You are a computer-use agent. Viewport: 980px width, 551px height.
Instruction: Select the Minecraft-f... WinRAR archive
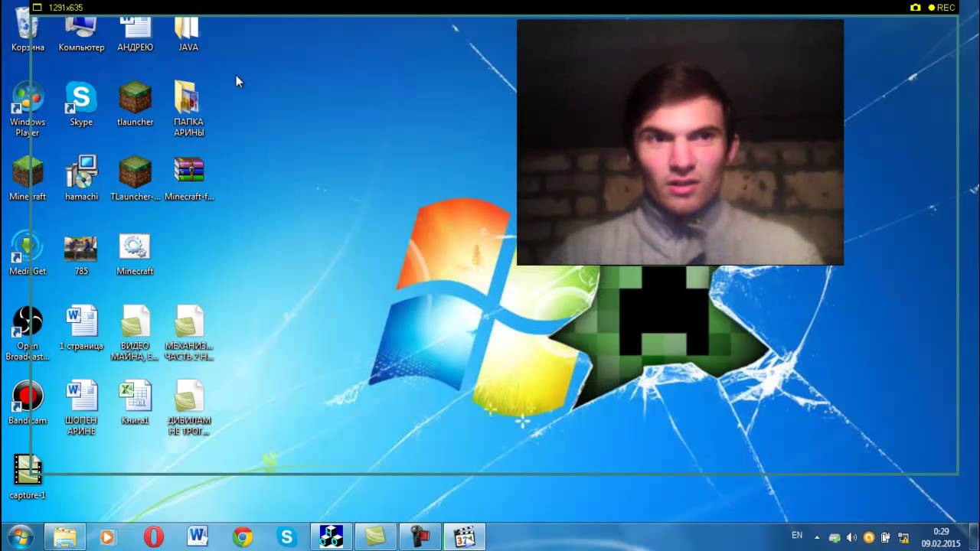188,173
